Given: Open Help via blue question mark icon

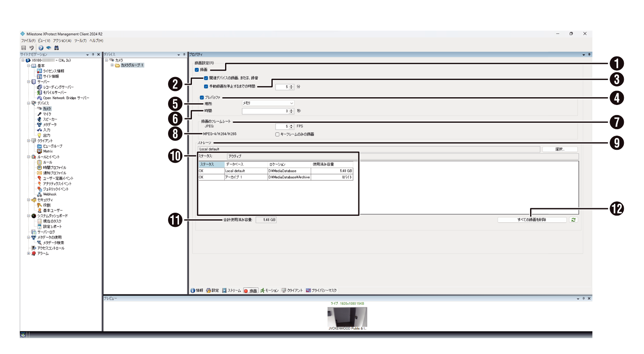Looking at the screenshot, I should click(41, 48).
